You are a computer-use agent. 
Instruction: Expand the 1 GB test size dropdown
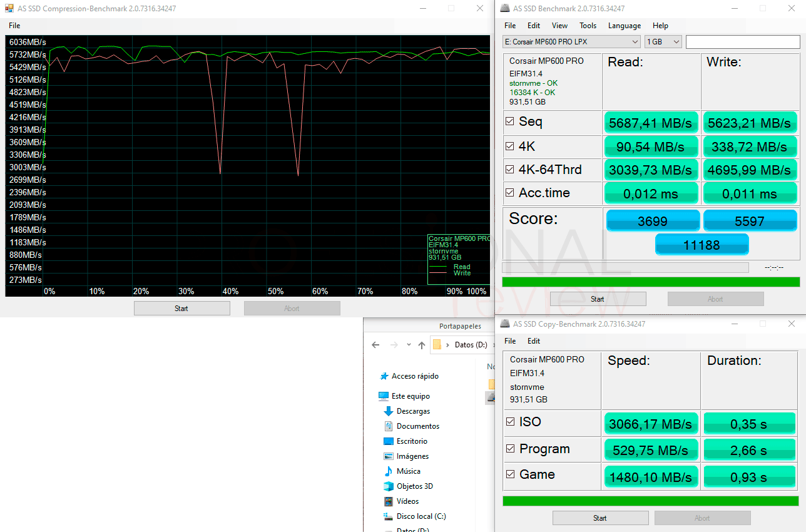pos(663,42)
